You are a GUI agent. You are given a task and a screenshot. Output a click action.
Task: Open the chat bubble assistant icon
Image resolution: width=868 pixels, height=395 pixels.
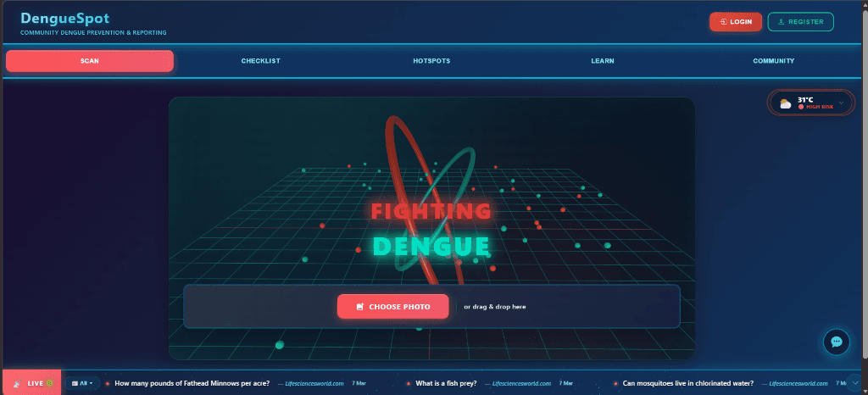836,342
